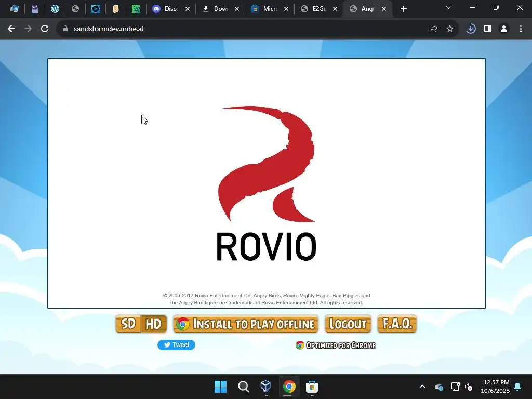Switch to the yellow S pinned tab
The width and height of the screenshot is (532, 399).
pos(116,9)
